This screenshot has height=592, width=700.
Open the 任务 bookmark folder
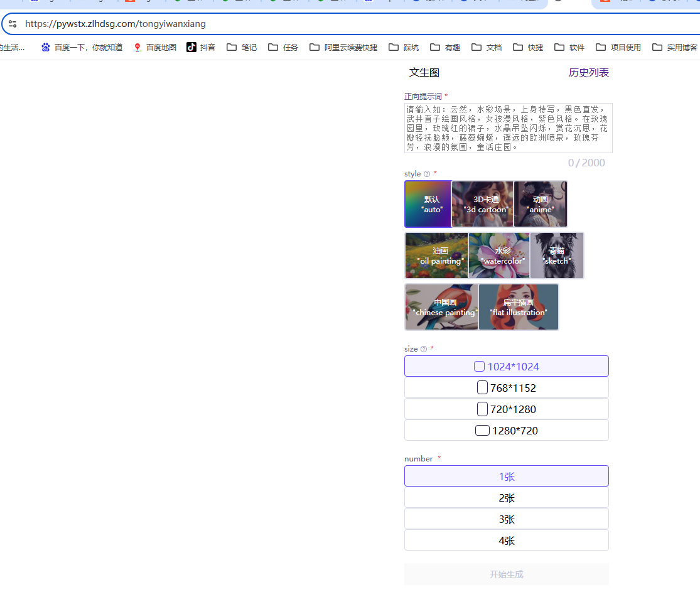pos(283,47)
